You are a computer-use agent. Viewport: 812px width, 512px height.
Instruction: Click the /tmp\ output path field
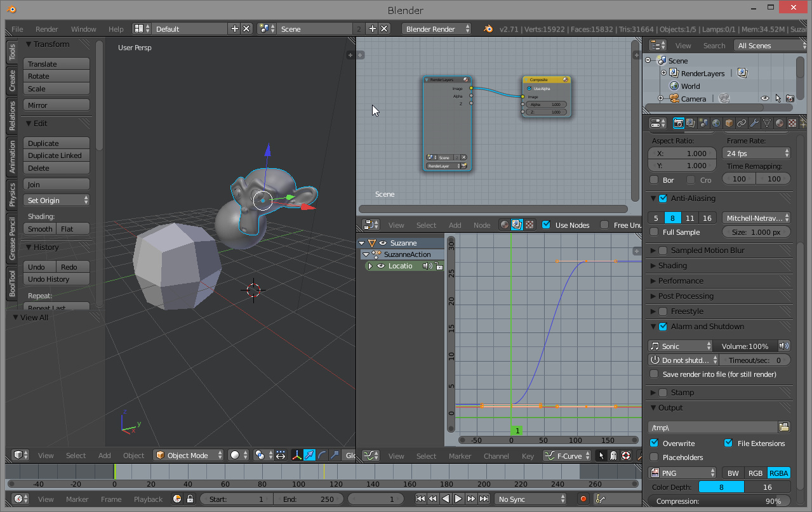tap(713, 427)
